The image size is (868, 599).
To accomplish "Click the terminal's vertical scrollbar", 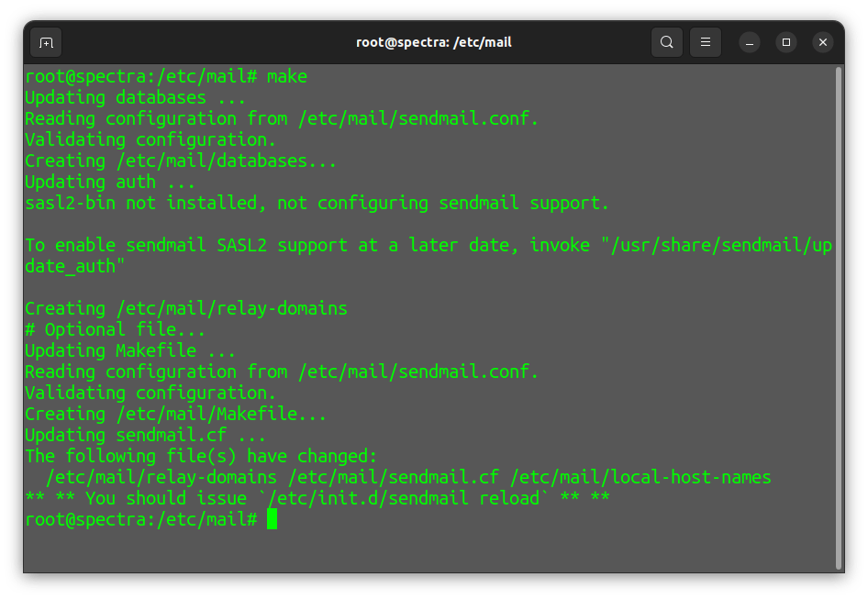I will click(x=838, y=312).
